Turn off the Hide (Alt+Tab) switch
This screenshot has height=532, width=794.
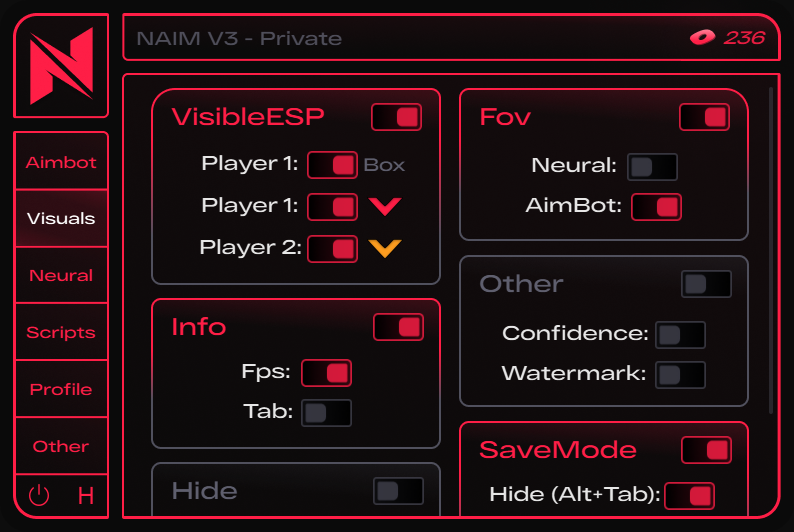tap(690, 496)
